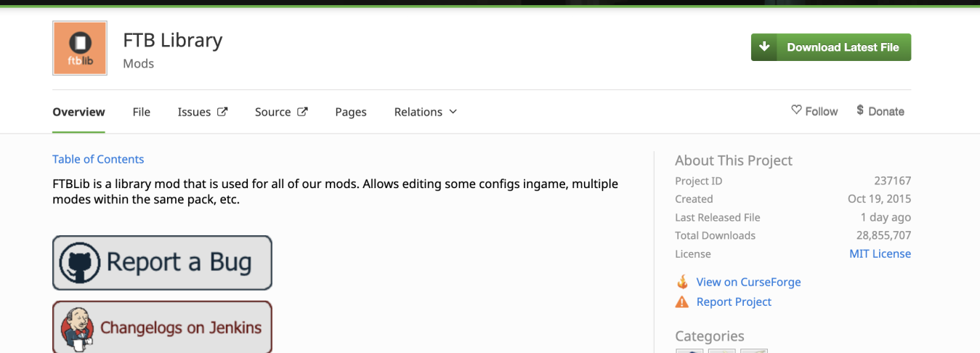980x353 pixels.
Task: Open the Pages tab
Action: [x=351, y=112]
